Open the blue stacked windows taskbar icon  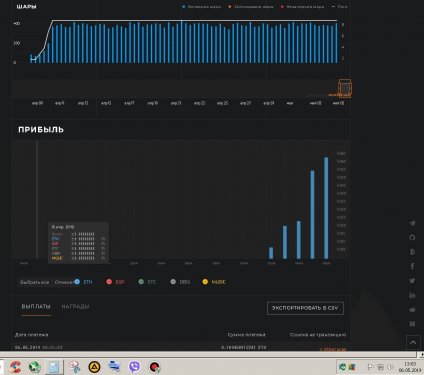click(x=114, y=366)
